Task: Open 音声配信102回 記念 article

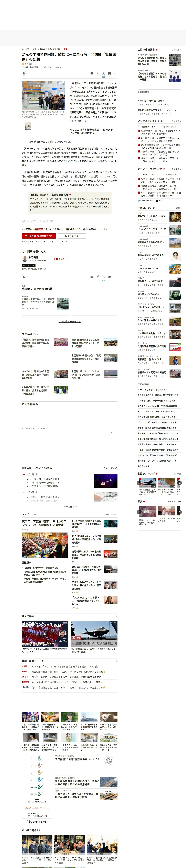Action: (77, 759)
